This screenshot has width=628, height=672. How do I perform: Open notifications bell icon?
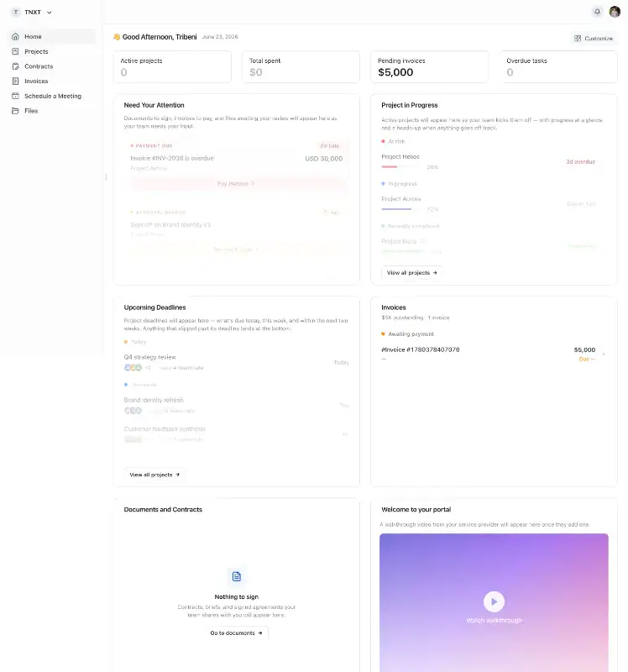(597, 12)
